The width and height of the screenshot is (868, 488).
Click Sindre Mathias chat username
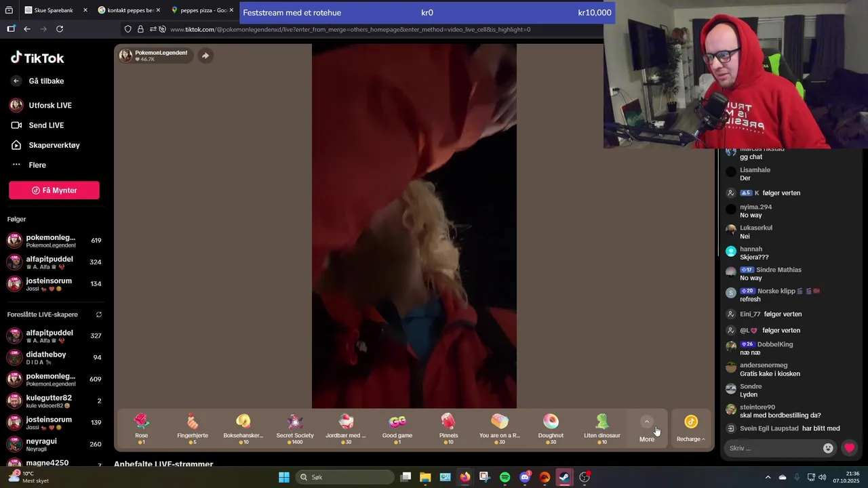tap(778, 270)
